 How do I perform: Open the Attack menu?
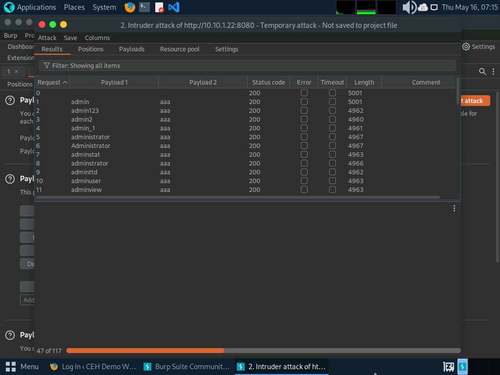47,38
